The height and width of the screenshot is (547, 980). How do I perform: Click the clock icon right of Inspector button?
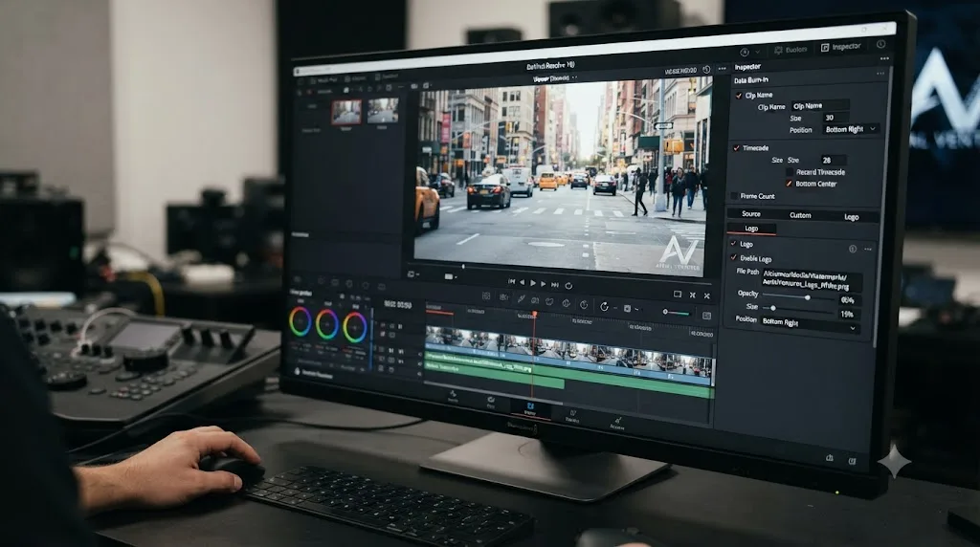click(x=880, y=44)
